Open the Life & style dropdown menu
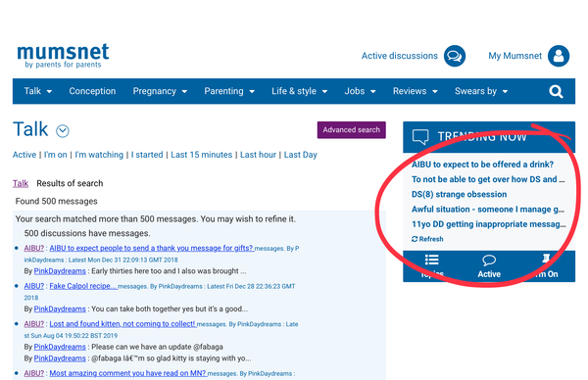Screen dimensions: 588x380 300,91
